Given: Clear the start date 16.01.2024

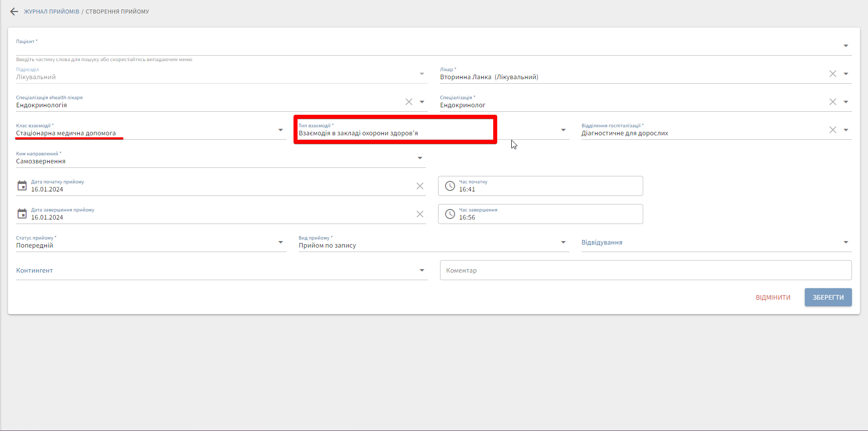Looking at the screenshot, I should tap(420, 186).
